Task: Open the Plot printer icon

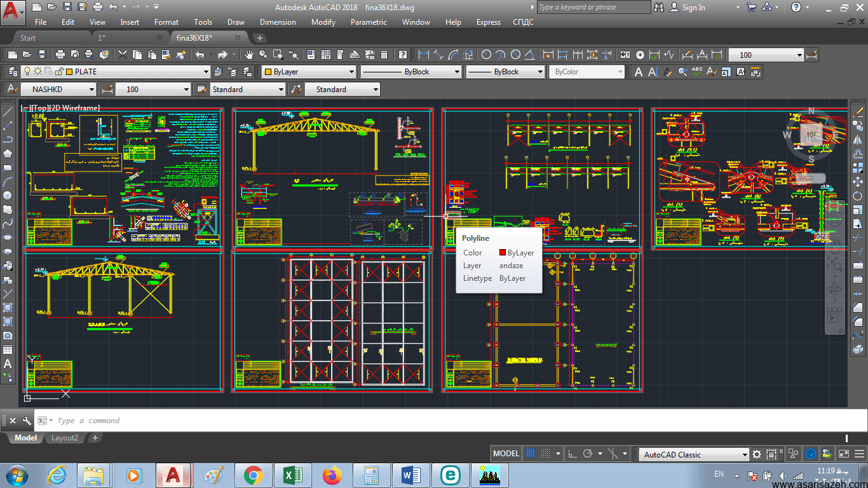Action: [60, 55]
